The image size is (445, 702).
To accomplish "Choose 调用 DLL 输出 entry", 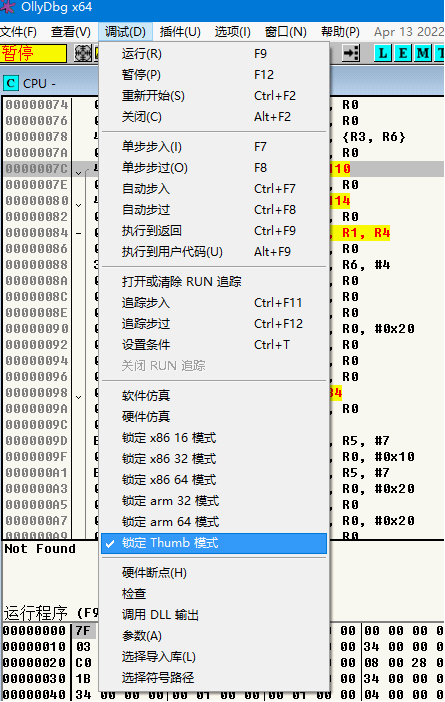I will pos(214,615).
